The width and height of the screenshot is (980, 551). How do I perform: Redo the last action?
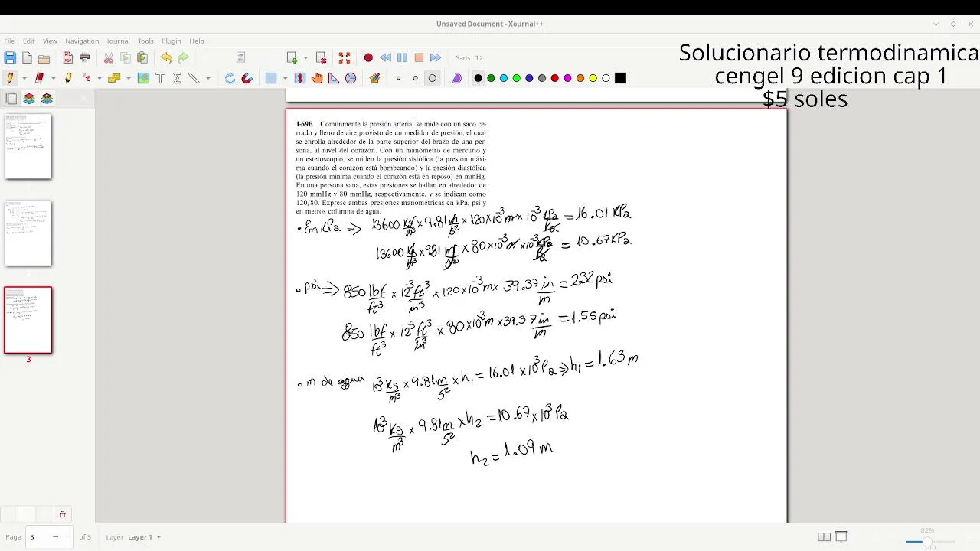(x=183, y=57)
